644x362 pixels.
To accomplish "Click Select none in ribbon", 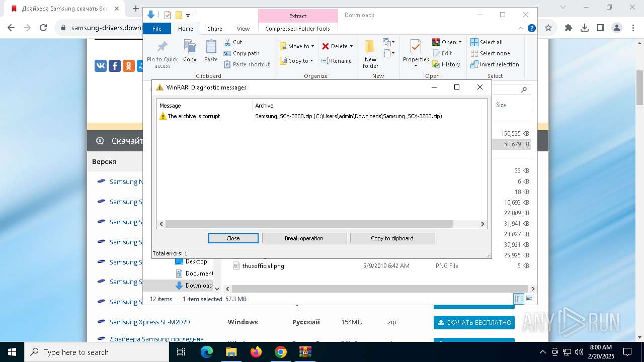I will [490, 53].
